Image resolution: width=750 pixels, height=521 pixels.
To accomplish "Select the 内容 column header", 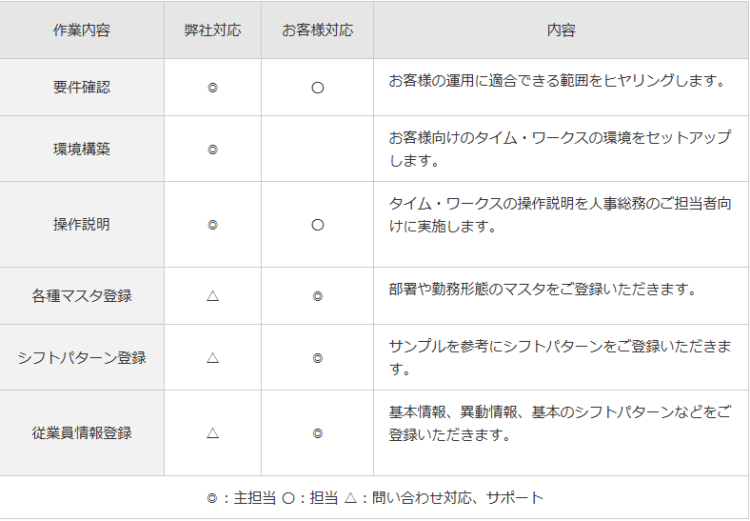I will (561, 30).
